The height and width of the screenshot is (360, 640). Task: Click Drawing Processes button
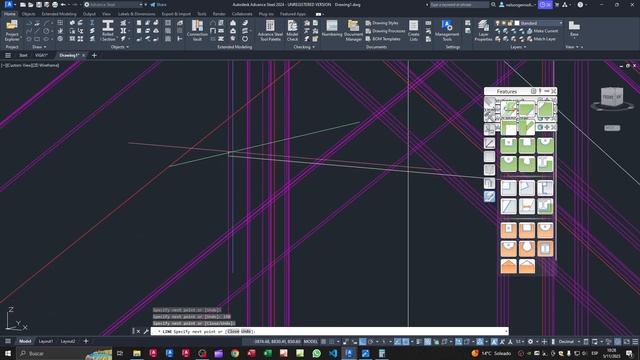tap(385, 31)
